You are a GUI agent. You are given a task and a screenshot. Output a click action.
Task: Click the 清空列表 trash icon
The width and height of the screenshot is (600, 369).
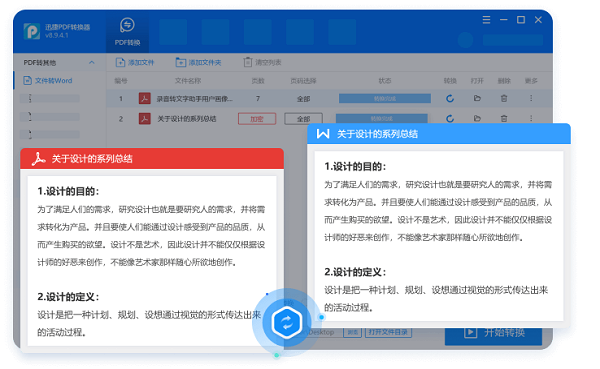click(x=248, y=62)
